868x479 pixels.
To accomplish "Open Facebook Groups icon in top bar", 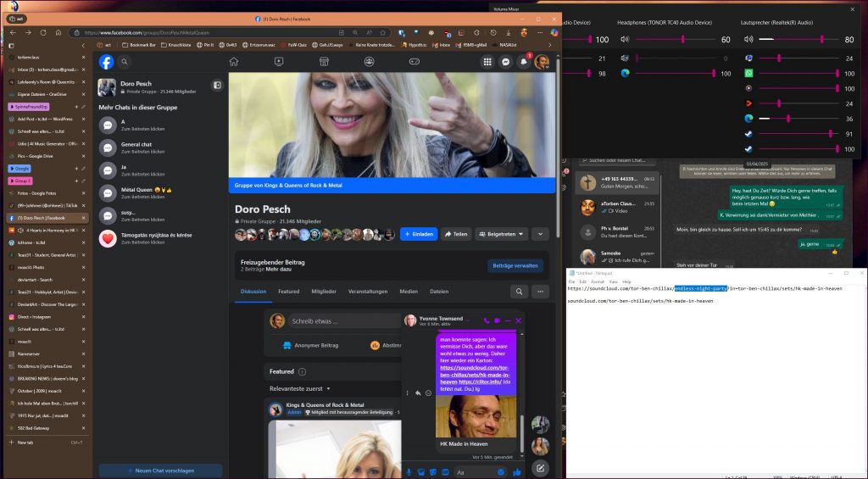I will coord(370,62).
